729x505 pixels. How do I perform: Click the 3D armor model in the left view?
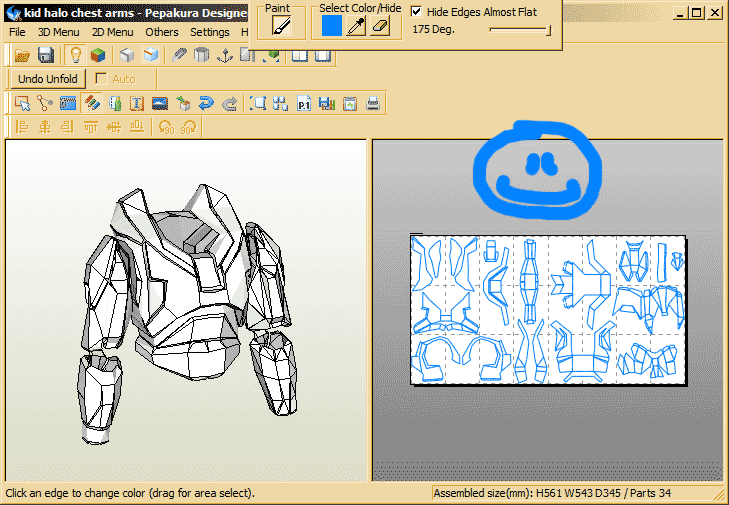[x=187, y=313]
